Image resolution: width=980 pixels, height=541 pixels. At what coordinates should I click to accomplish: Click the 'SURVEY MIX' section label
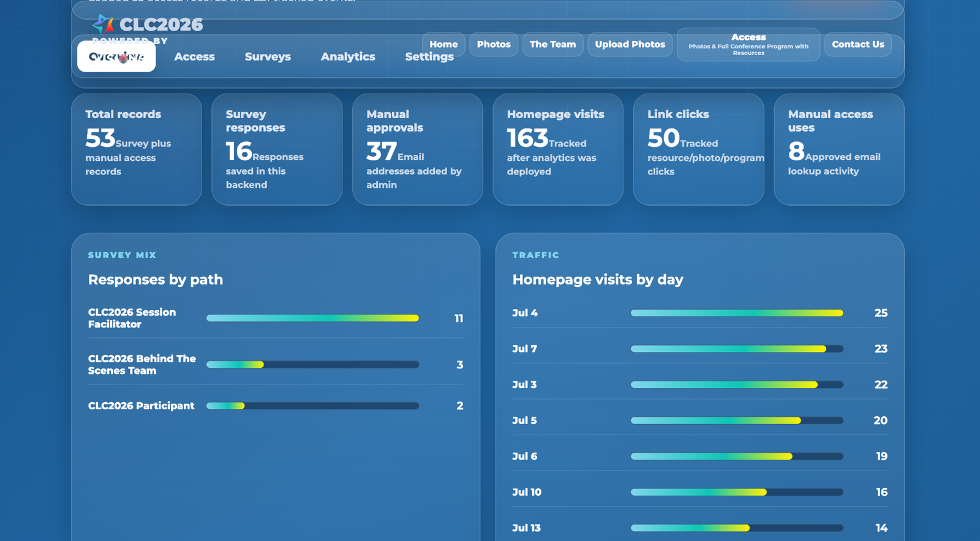(122, 255)
